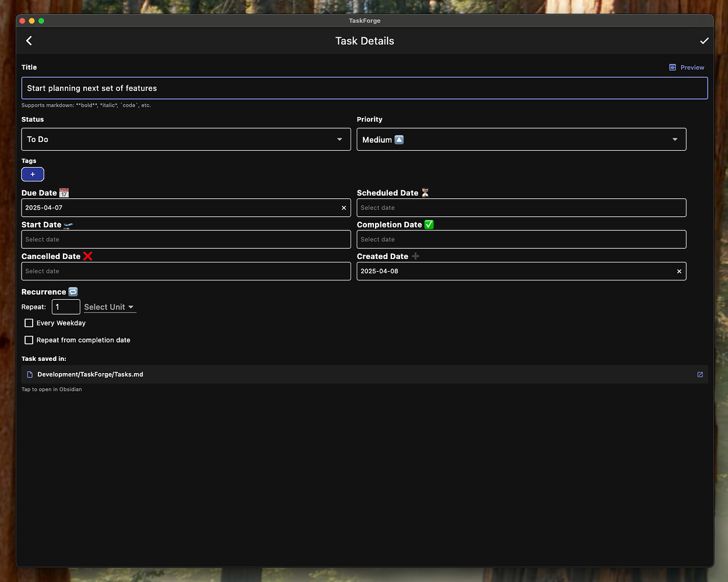Enable the Every Weekday checkbox
The image size is (728, 582).
(x=29, y=322)
